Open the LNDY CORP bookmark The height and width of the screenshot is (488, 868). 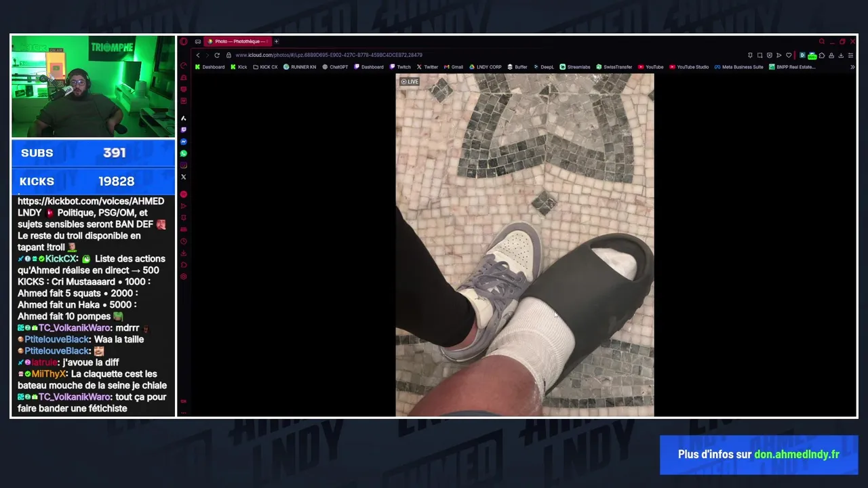pyautogui.click(x=486, y=67)
